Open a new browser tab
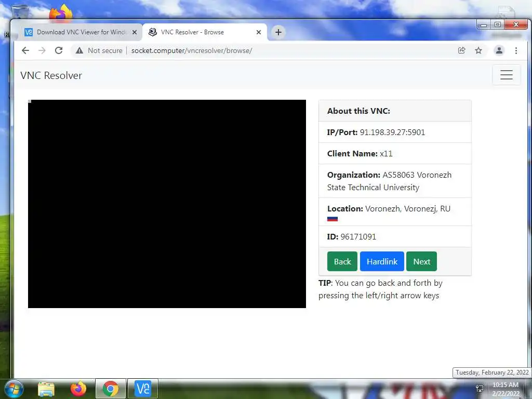Viewport: 532px width, 399px height. pos(278,32)
